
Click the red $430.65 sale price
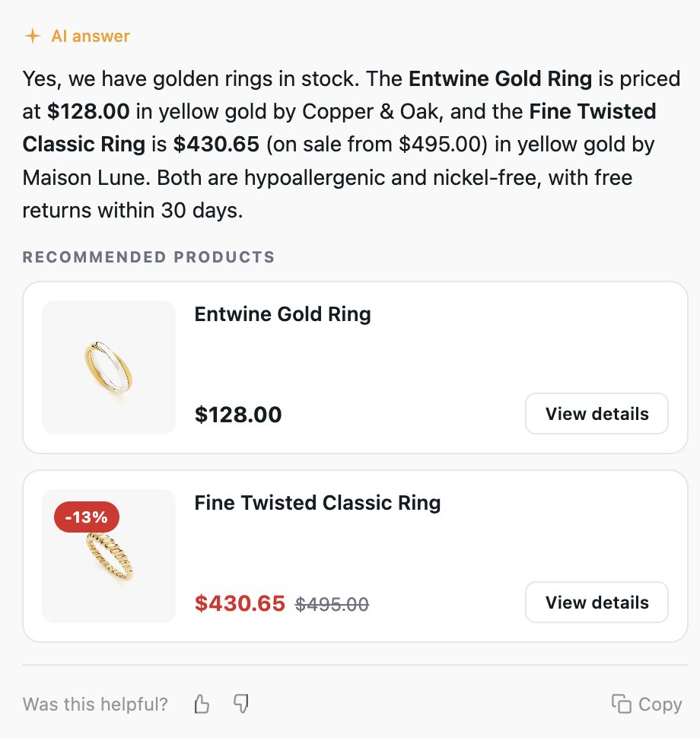[x=240, y=603]
